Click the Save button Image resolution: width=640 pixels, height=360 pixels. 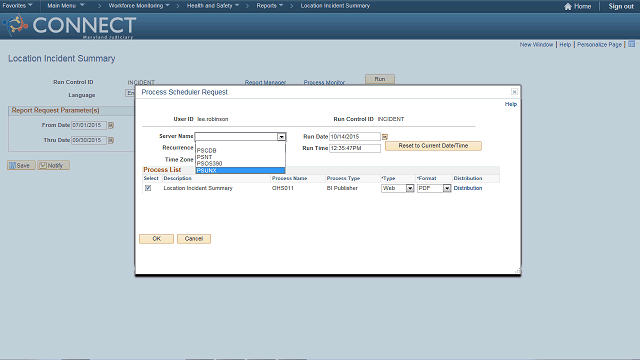click(x=21, y=165)
